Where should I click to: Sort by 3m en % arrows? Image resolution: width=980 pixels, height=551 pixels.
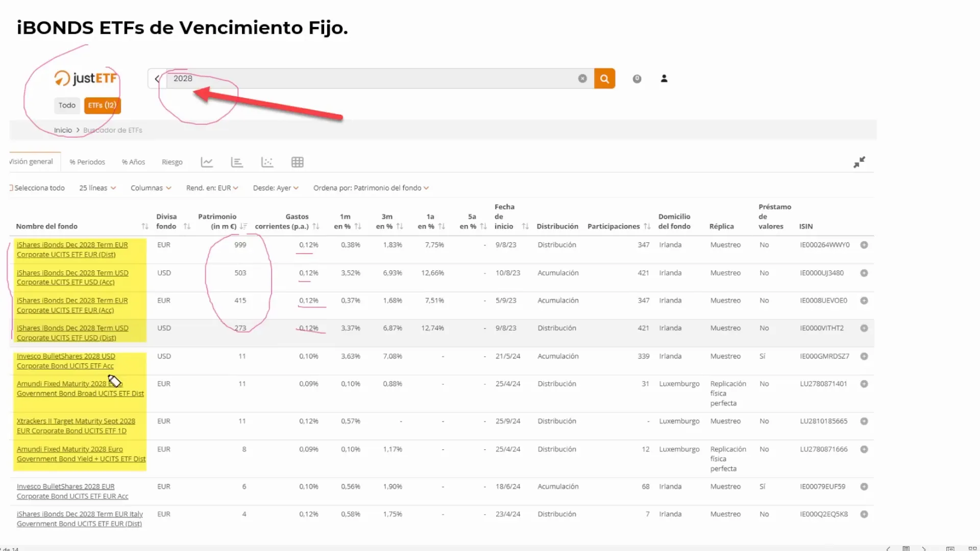(400, 227)
